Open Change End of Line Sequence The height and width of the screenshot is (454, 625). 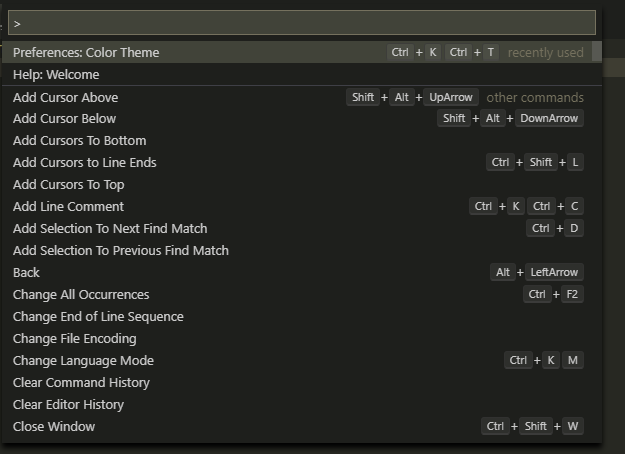coord(302,316)
